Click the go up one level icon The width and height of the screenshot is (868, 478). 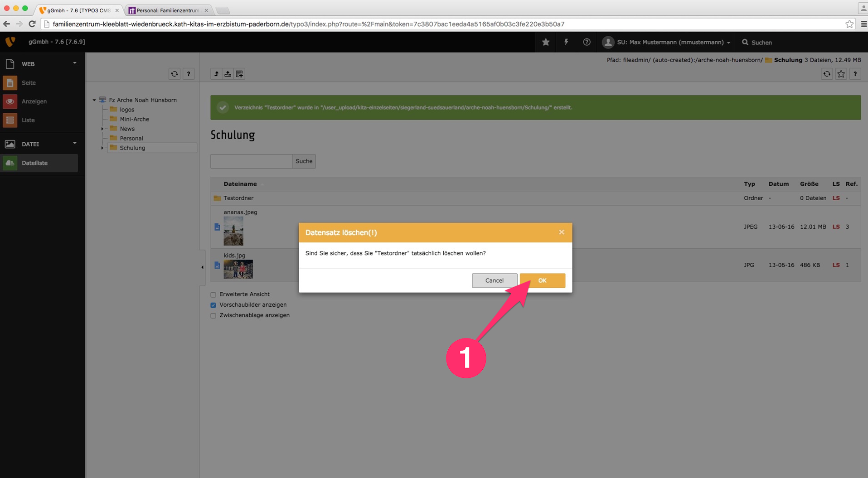pos(216,74)
